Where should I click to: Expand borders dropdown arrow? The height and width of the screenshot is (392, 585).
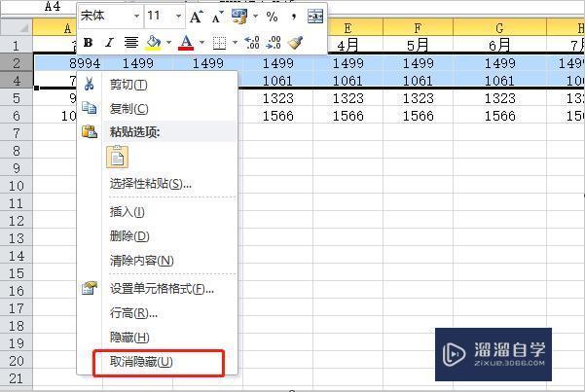[235, 43]
